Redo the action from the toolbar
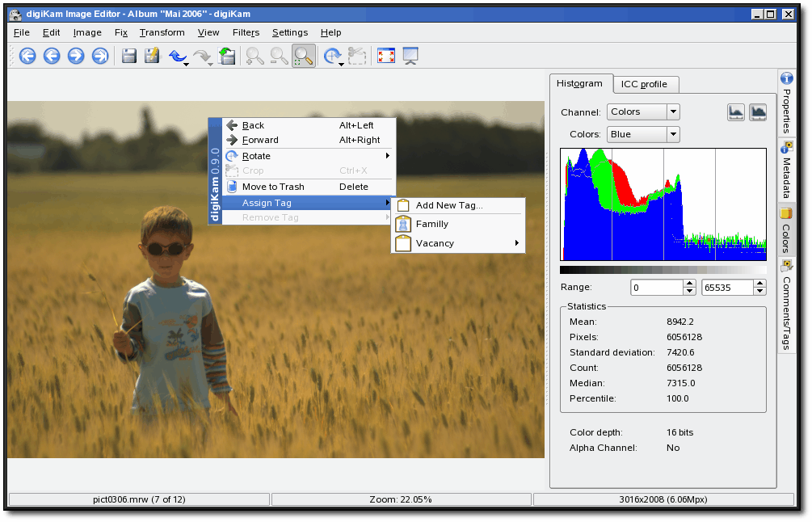 click(201, 56)
